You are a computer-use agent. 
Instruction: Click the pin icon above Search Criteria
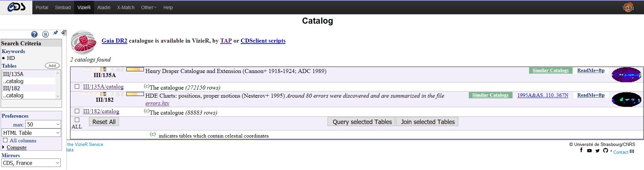55,33
